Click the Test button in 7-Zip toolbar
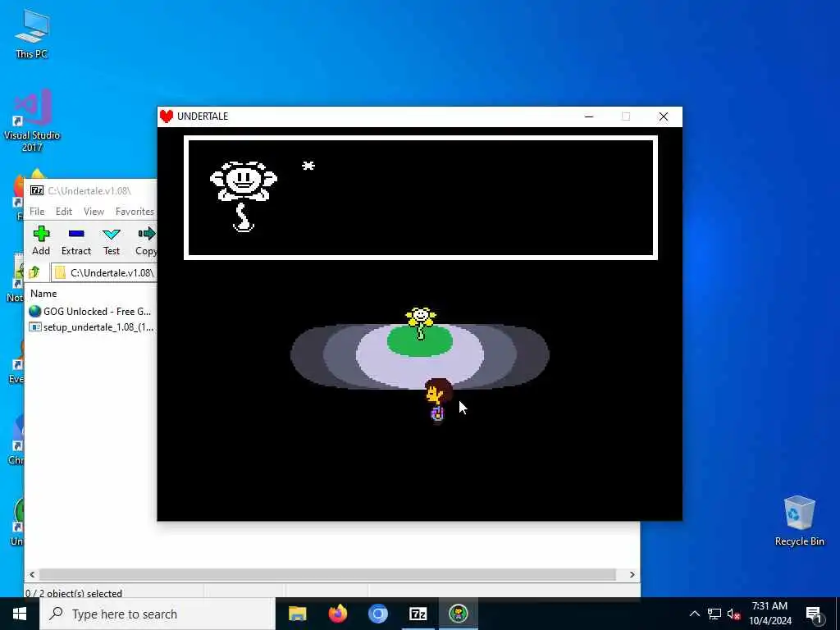 tap(112, 240)
